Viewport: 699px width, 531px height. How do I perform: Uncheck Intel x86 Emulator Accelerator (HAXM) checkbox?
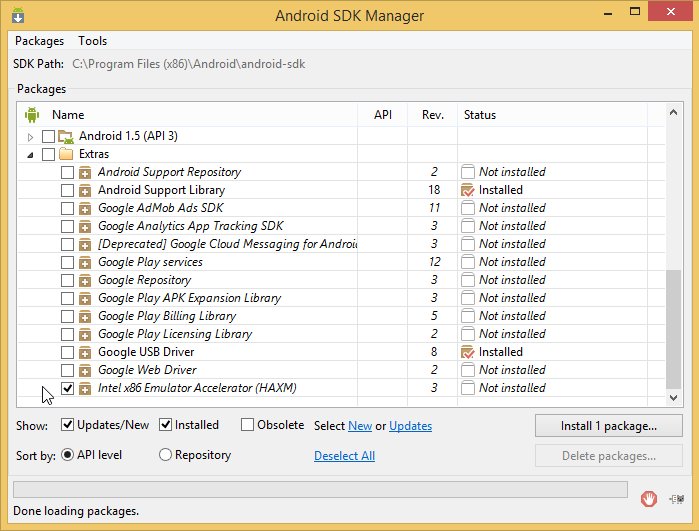[x=67, y=388]
